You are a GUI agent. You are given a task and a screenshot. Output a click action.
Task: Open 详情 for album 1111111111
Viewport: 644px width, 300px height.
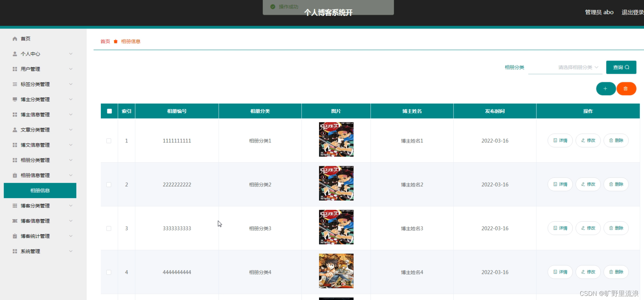[560, 140]
